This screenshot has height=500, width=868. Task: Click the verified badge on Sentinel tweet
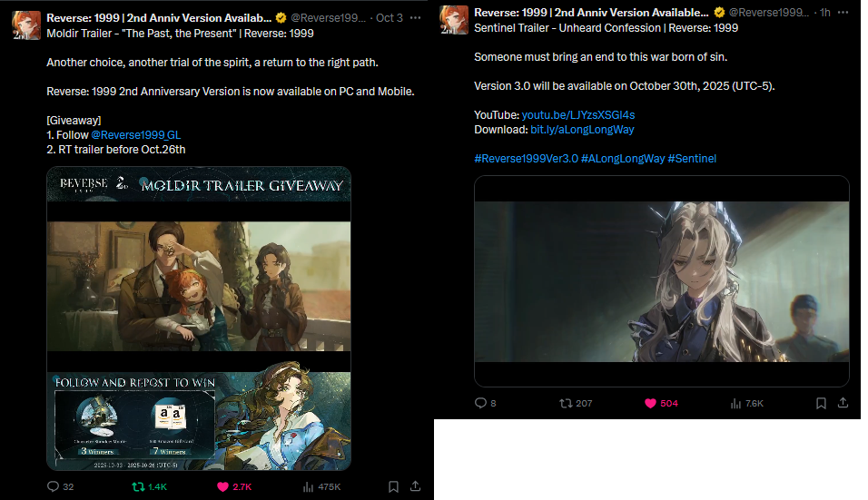[x=720, y=12]
